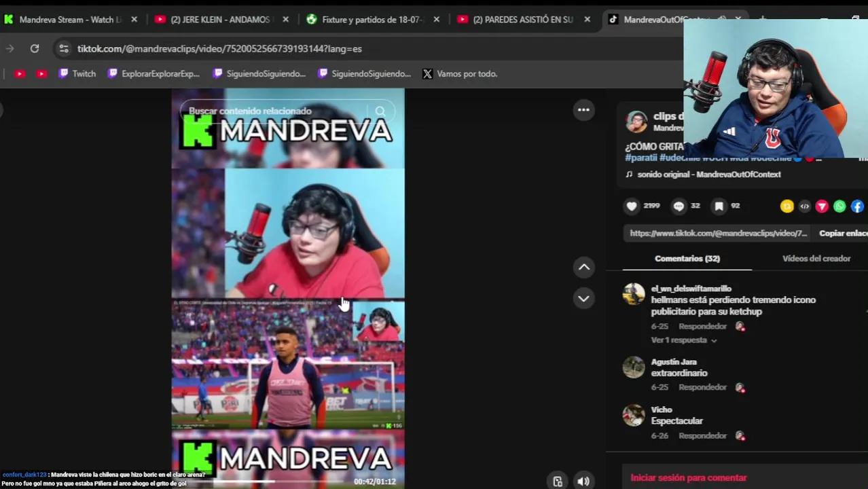Click the 'extraordinario' comment text

pos(679,373)
